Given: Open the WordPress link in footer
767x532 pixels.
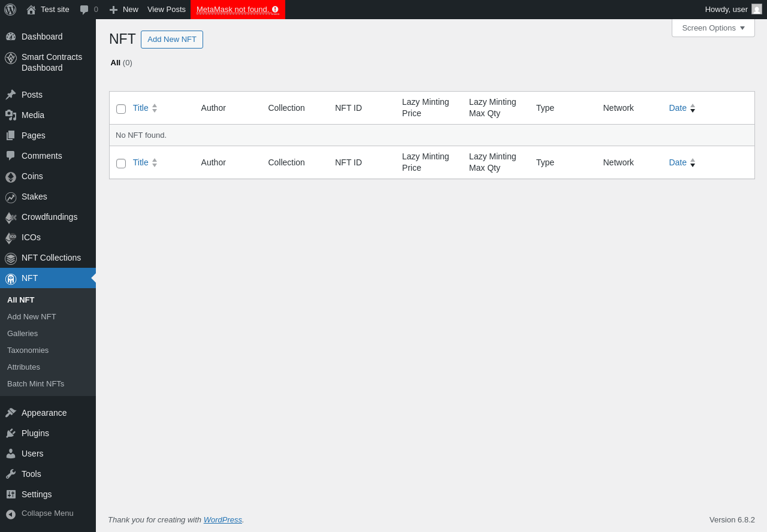Looking at the screenshot, I should (x=223, y=519).
